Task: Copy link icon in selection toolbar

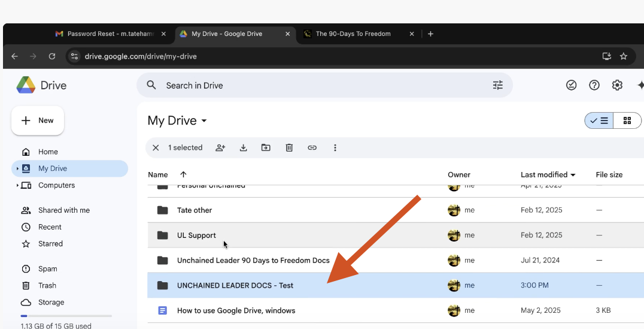Action: [x=312, y=147]
